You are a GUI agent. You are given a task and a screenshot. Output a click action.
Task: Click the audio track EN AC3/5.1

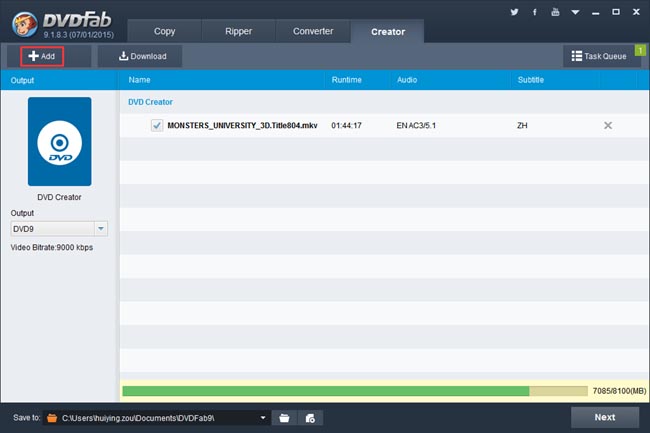416,126
